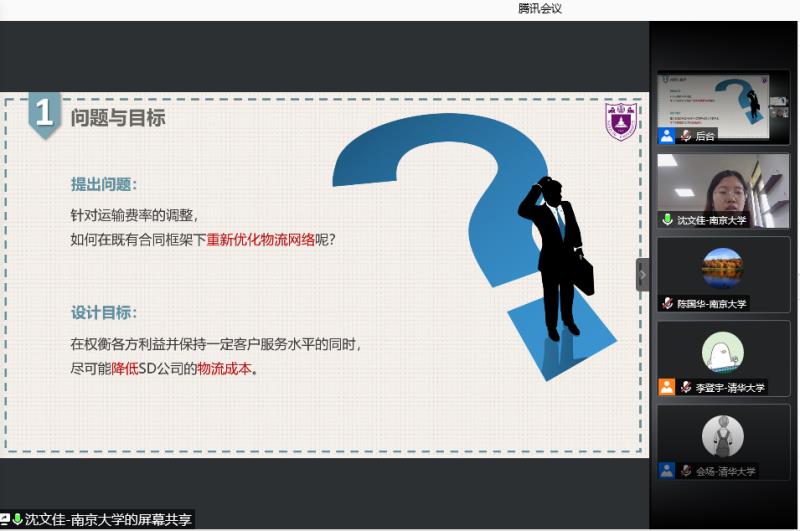
Task: Click 沈文佳's green active microphone icon
Action: [667, 219]
